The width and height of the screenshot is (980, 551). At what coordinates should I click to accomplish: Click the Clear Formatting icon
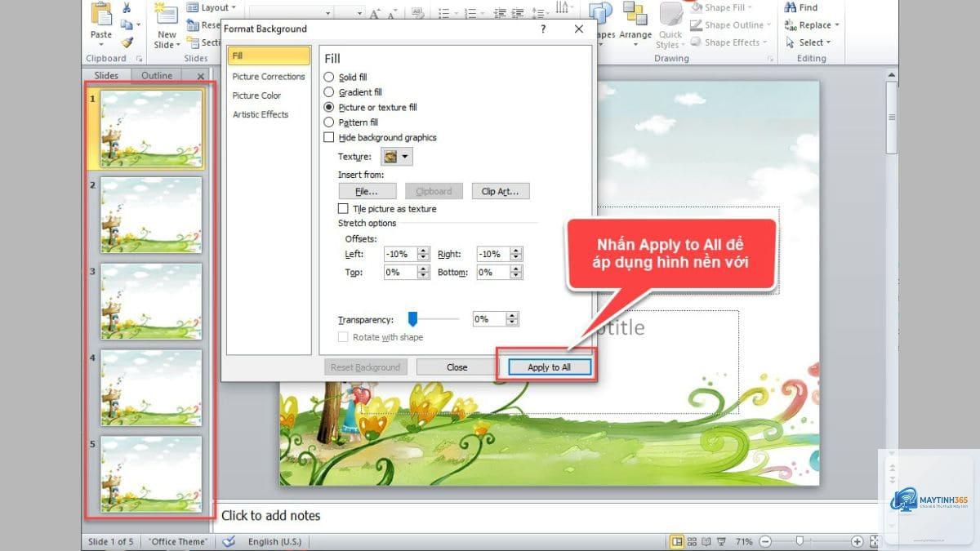416,13
